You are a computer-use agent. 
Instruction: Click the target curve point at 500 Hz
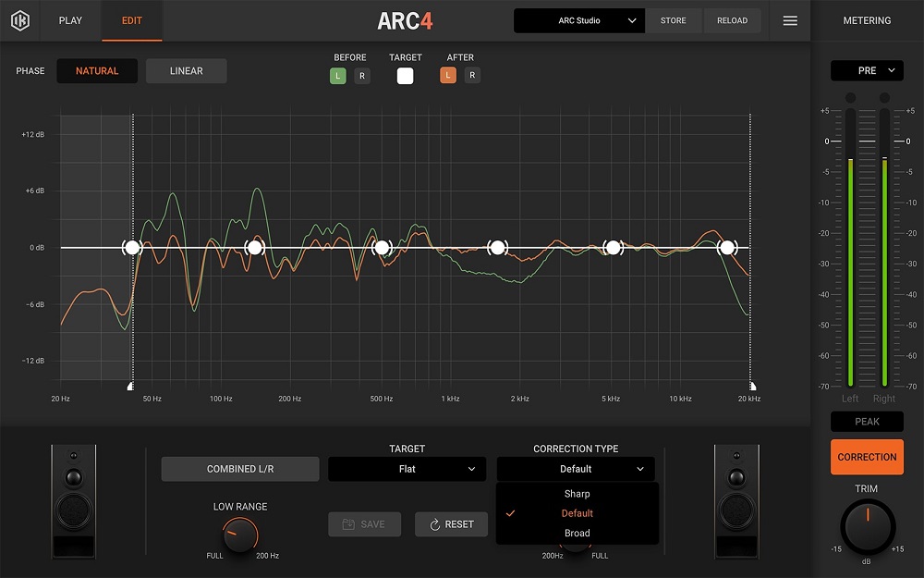coord(382,248)
